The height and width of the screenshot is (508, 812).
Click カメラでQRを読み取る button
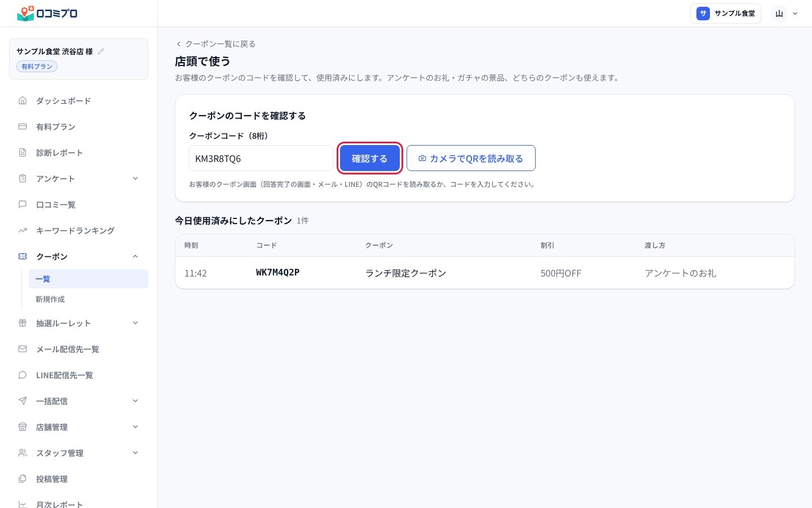pos(471,158)
